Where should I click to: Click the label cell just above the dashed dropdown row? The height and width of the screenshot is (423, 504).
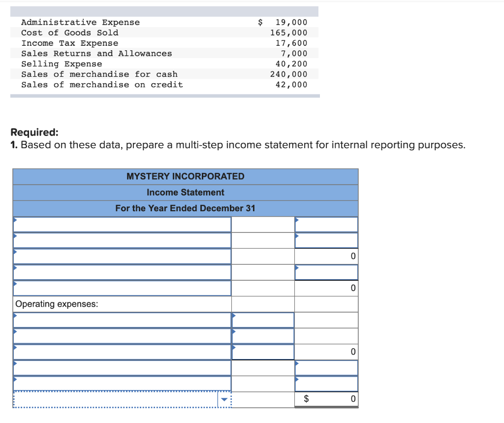coord(122,384)
